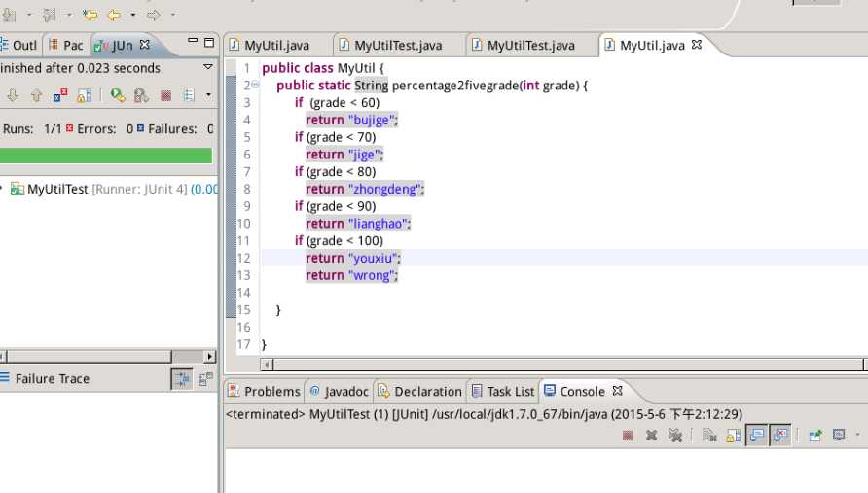868x493 pixels.
Task: Terminate the console process
Action: tap(628, 436)
